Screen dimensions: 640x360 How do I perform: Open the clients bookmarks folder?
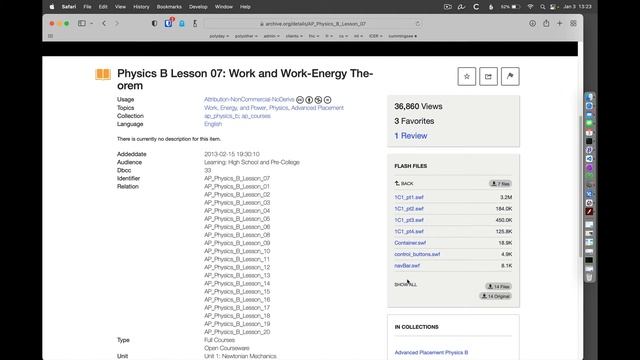tap(294, 36)
